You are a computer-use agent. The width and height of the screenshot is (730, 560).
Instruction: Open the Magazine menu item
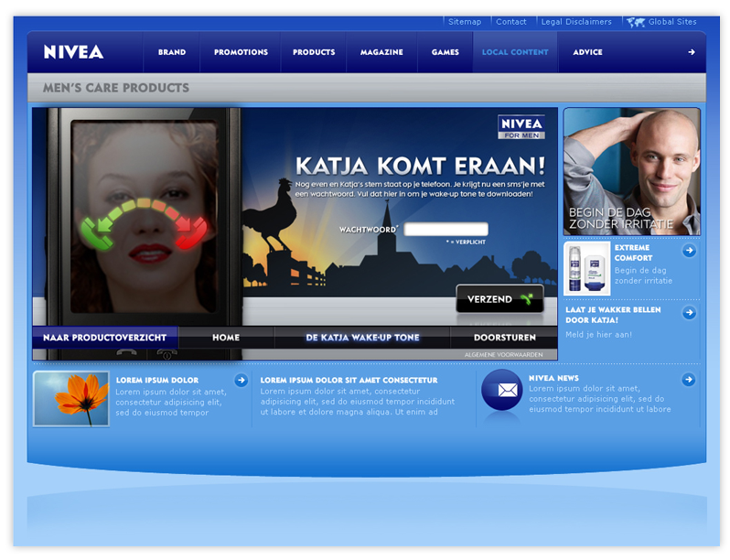[x=381, y=52]
